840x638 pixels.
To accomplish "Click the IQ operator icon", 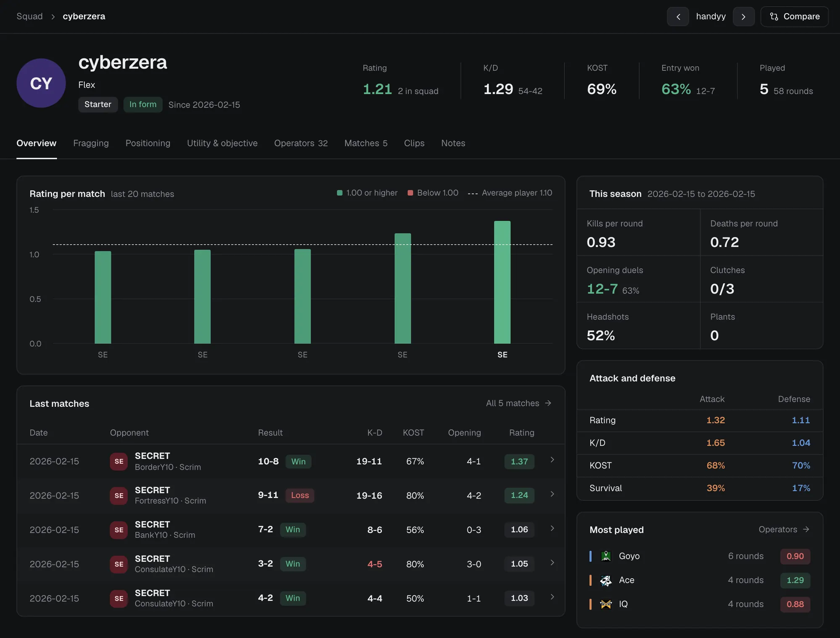I will pos(606,604).
